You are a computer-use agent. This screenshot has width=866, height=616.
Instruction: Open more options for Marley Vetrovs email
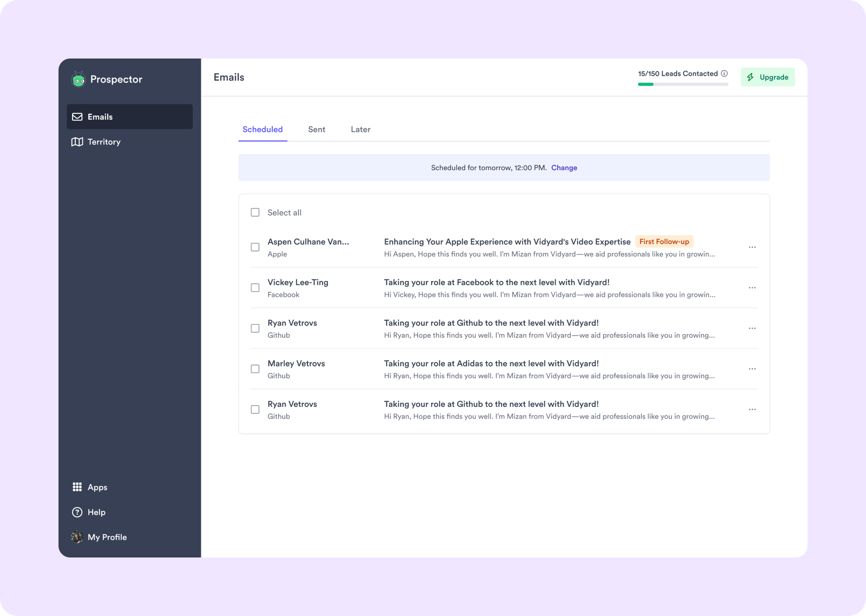pos(752,369)
